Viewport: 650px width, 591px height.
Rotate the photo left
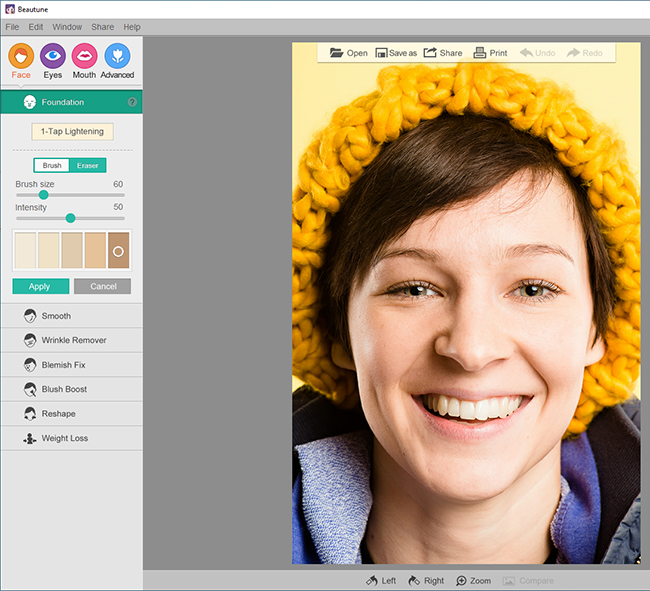372,580
